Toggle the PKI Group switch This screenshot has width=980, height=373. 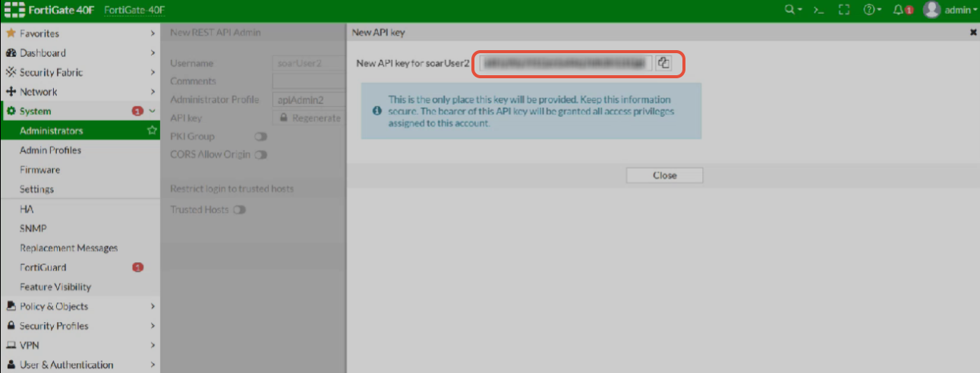(261, 137)
